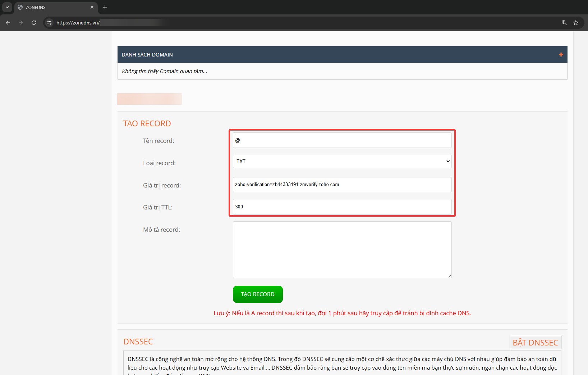Click the browser forward arrow

[x=21, y=23]
